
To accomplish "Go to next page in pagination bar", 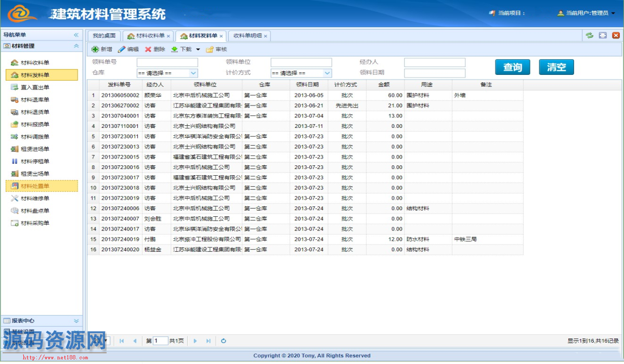I will point(195,341).
